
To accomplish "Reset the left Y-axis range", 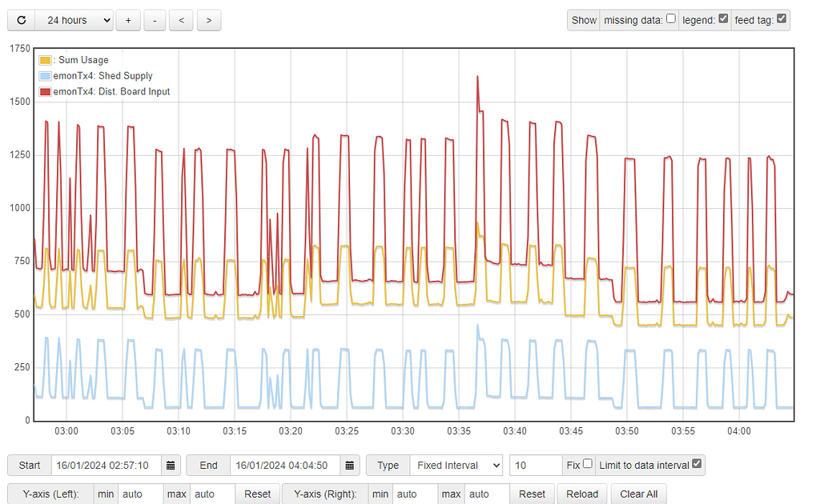I will tap(257, 494).
